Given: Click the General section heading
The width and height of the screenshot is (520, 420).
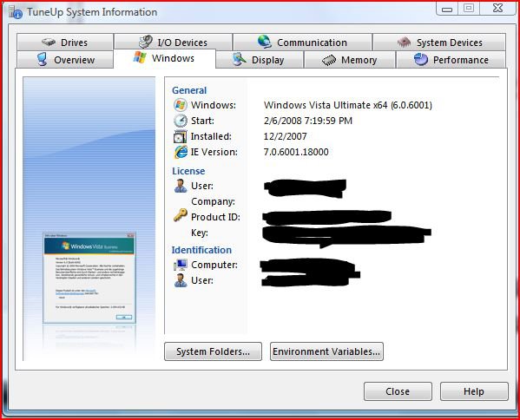Looking at the screenshot, I should (189, 90).
